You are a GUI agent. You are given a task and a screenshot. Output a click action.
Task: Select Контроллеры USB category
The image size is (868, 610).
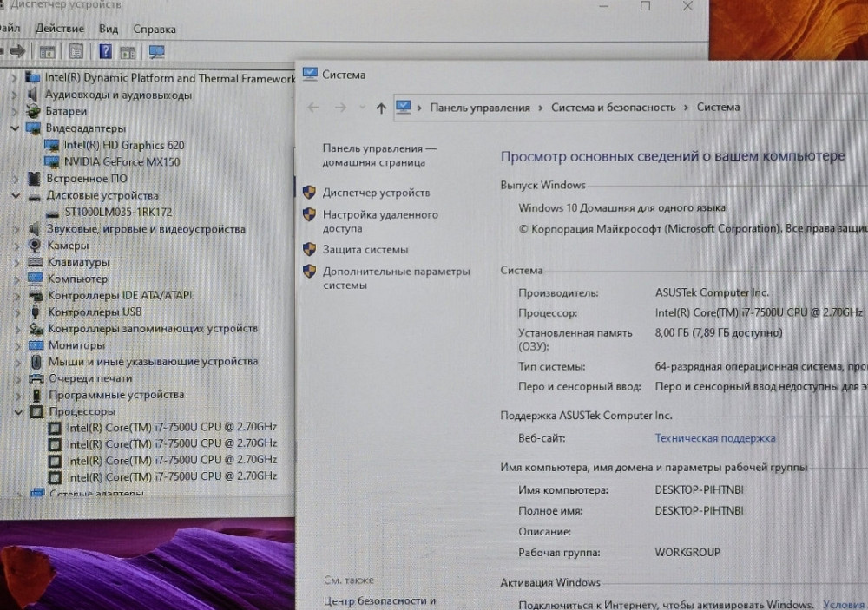(95, 312)
